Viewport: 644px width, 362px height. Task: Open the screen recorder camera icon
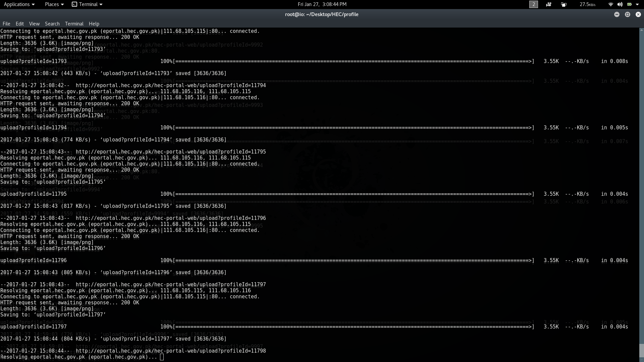[x=549, y=4]
